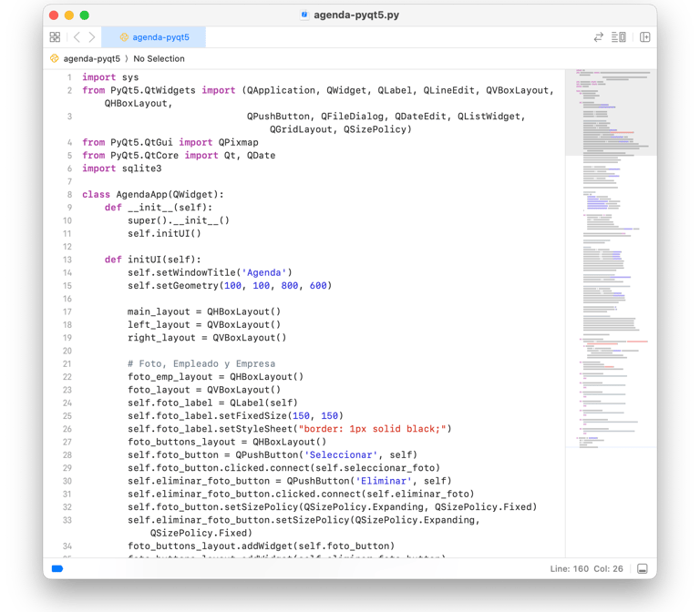The height and width of the screenshot is (612, 700).
Task: Click the '# Foto, Empleado y Empresa' comment
Action: (x=201, y=364)
